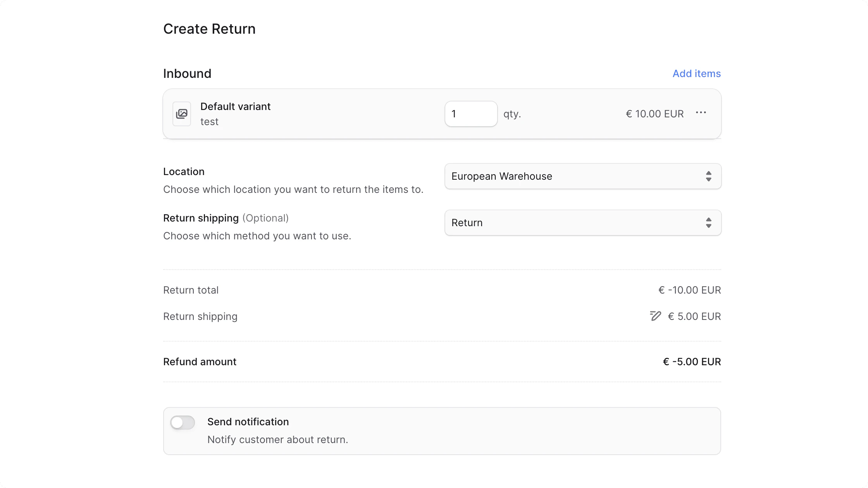Click the chevron icon on the Return method selector
This screenshot has width=868, height=488.
point(709,223)
